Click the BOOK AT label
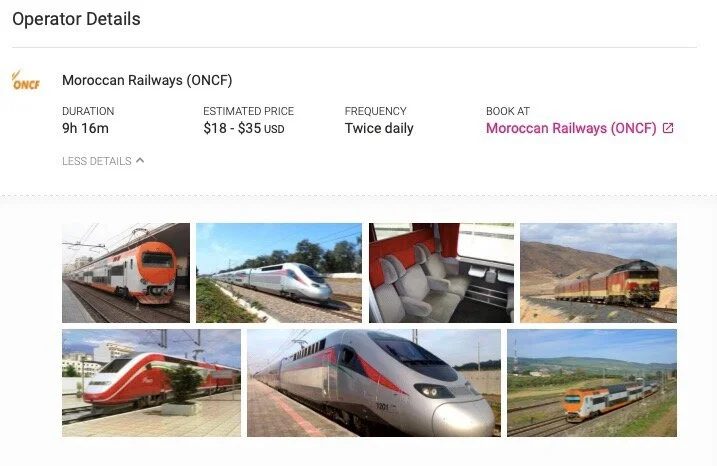Screen dimensions: 717x466 [508, 111]
